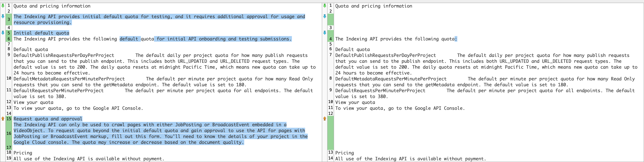The height and width of the screenshot is (162, 644).
Task: Click right pane line number 7
Action: [331, 55]
